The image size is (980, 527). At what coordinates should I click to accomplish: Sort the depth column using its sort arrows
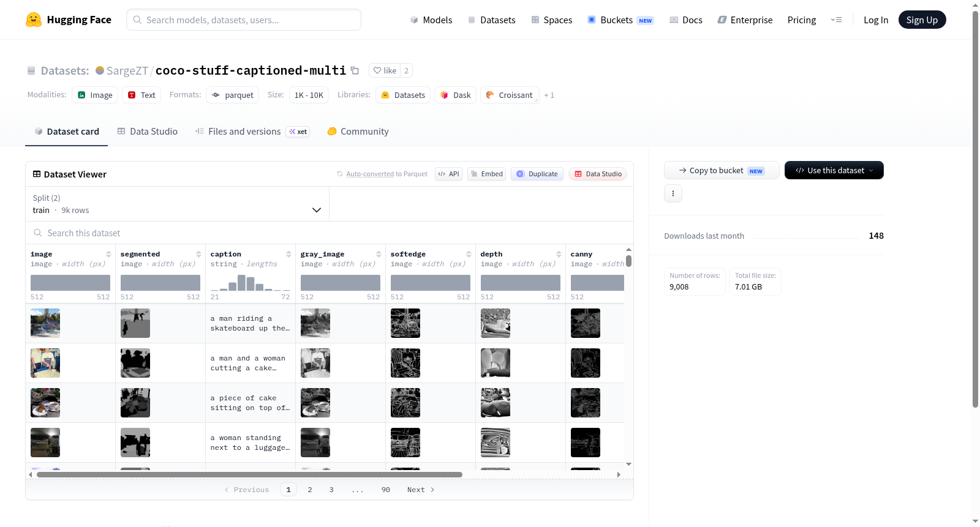[x=559, y=254]
